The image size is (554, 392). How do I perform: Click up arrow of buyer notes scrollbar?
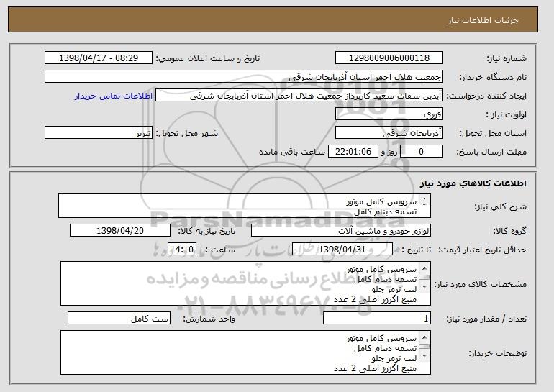(424, 337)
